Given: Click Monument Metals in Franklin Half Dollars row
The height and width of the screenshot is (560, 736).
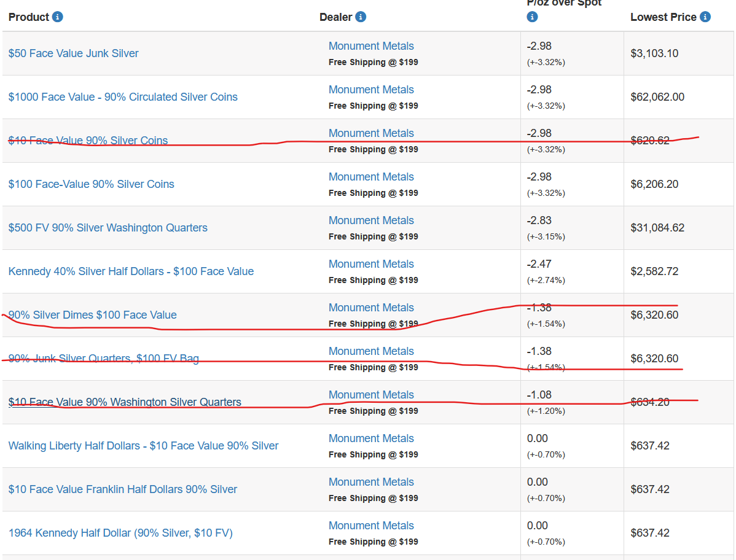Looking at the screenshot, I should click(371, 482).
